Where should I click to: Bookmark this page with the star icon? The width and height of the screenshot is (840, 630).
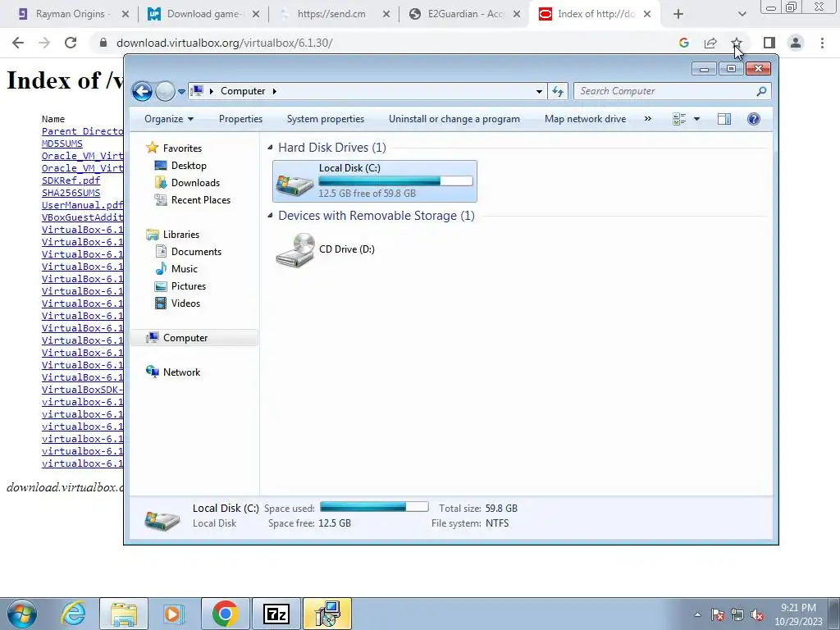[737, 43]
